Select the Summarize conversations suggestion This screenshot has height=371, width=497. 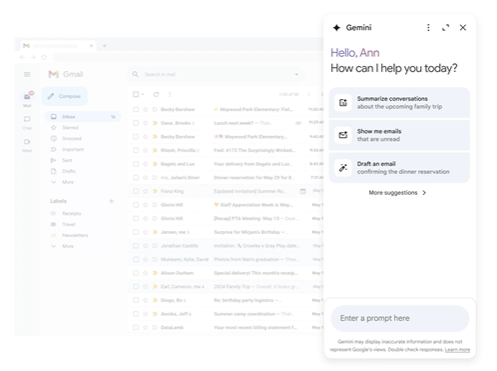point(399,103)
